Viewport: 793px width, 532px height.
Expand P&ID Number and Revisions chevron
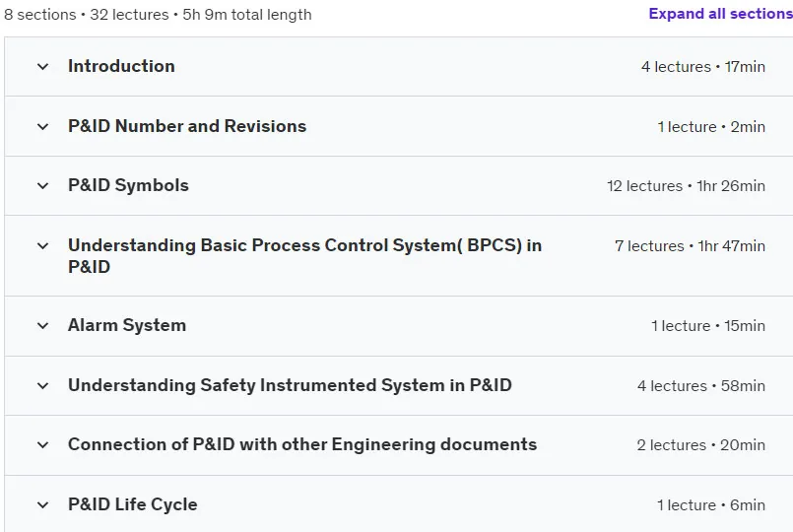pyautogui.click(x=43, y=126)
